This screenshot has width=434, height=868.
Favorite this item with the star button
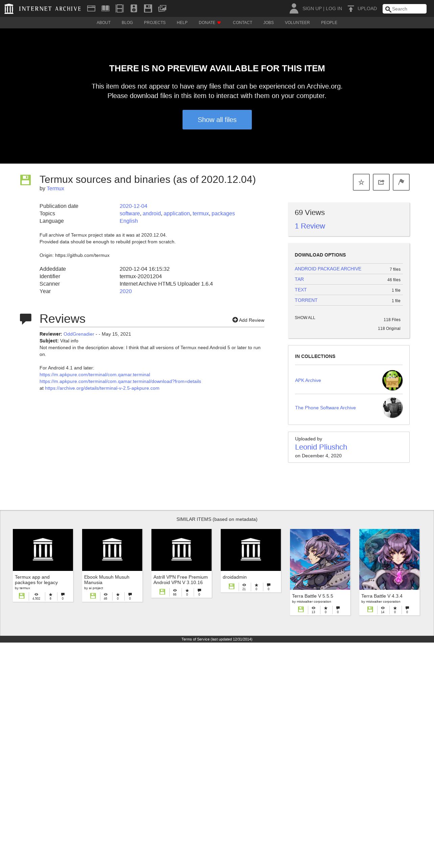361,182
